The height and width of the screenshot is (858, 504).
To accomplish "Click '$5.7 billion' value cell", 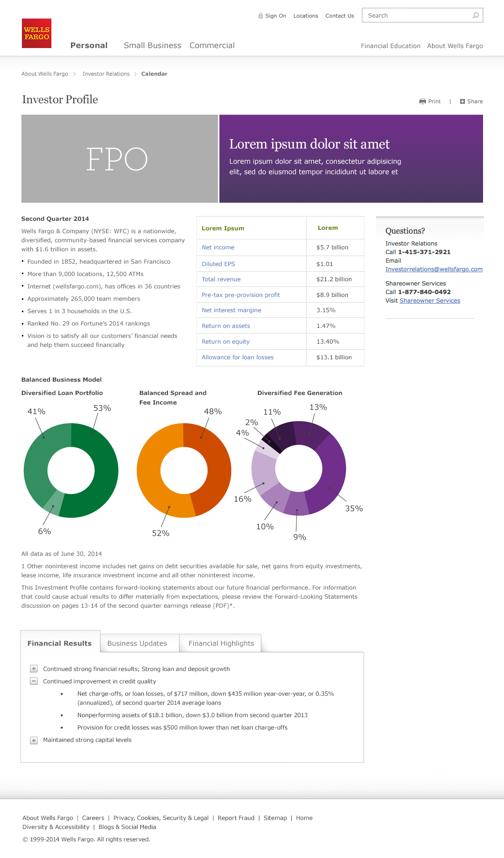I will coord(332,247).
